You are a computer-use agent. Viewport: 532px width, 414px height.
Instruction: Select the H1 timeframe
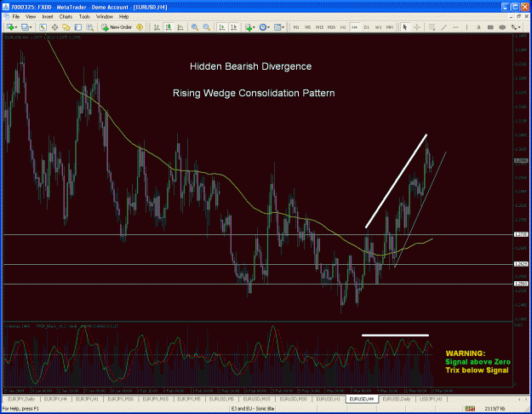(x=343, y=27)
